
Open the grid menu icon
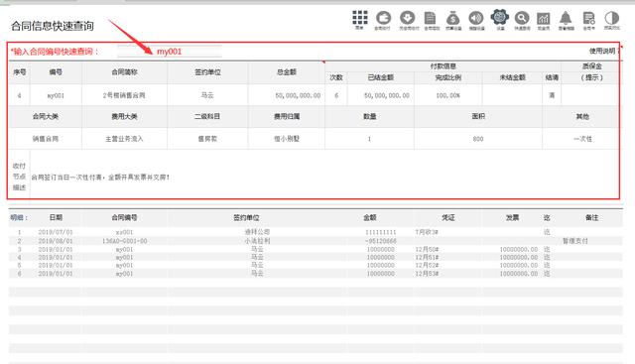tap(359, 18)
